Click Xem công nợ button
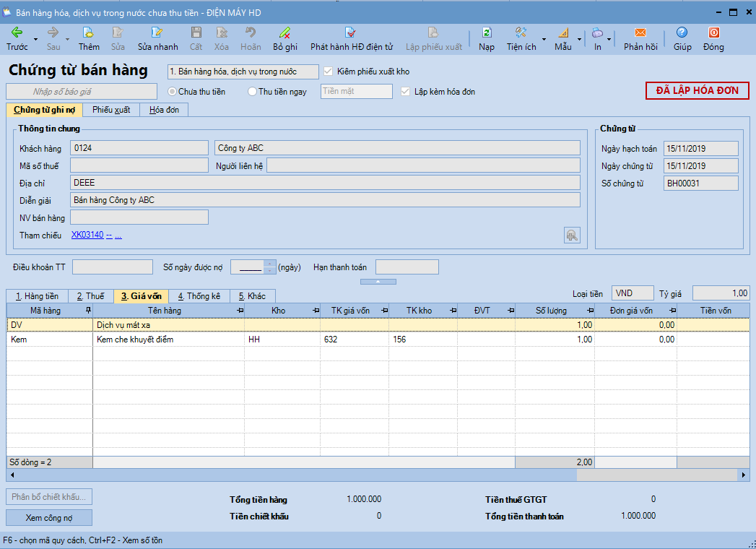Image resolution: width=756 pixels, height=549 pixels. point(48,518)
